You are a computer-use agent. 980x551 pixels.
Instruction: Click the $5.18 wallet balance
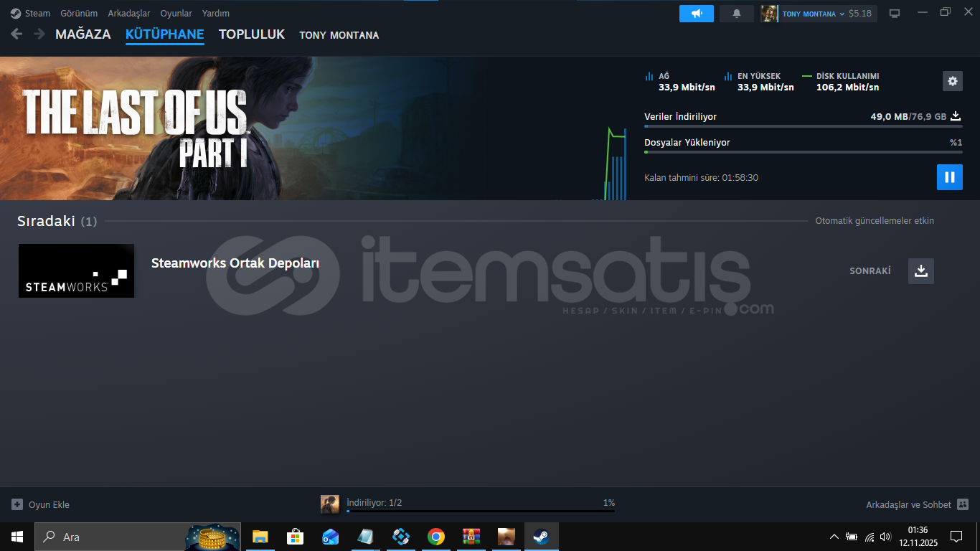point(861,14)
